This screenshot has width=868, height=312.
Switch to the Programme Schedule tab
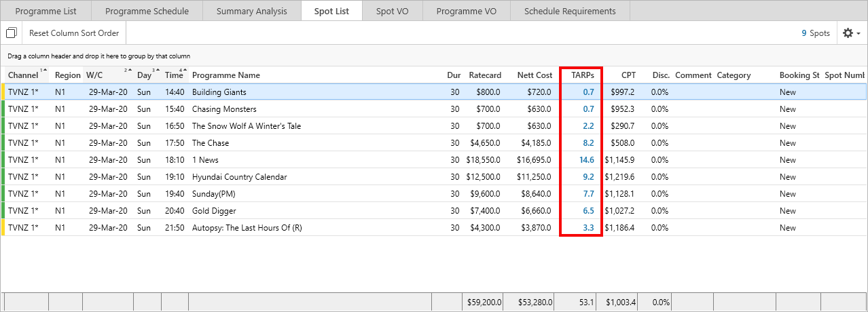147,11
